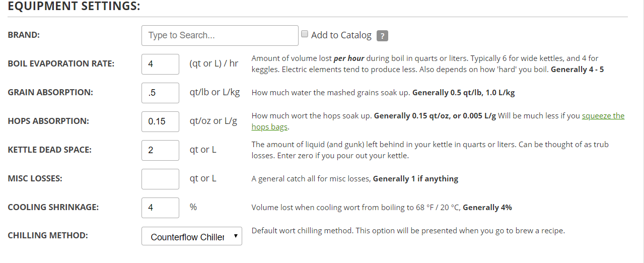Click the HOPS ABSORPTION label

pos(48,121)
